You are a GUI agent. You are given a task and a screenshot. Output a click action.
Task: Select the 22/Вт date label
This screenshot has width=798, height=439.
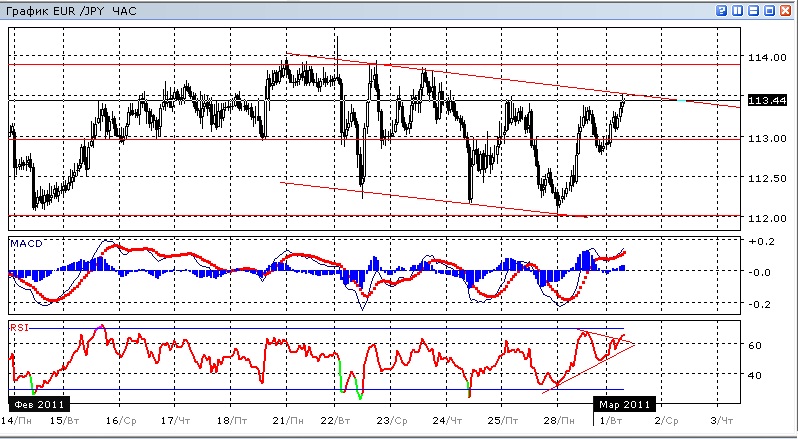point(337,421)
